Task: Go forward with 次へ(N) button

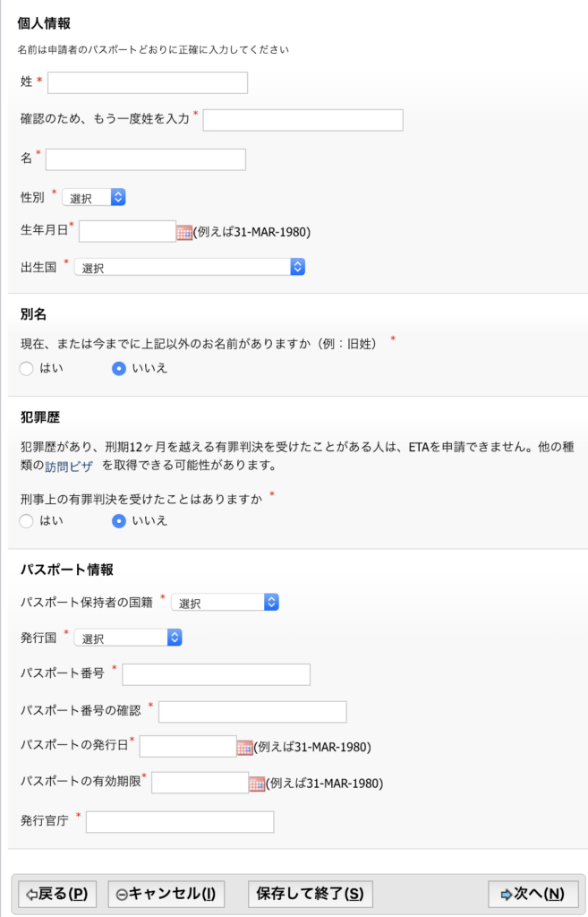Action: pos(533,895)
